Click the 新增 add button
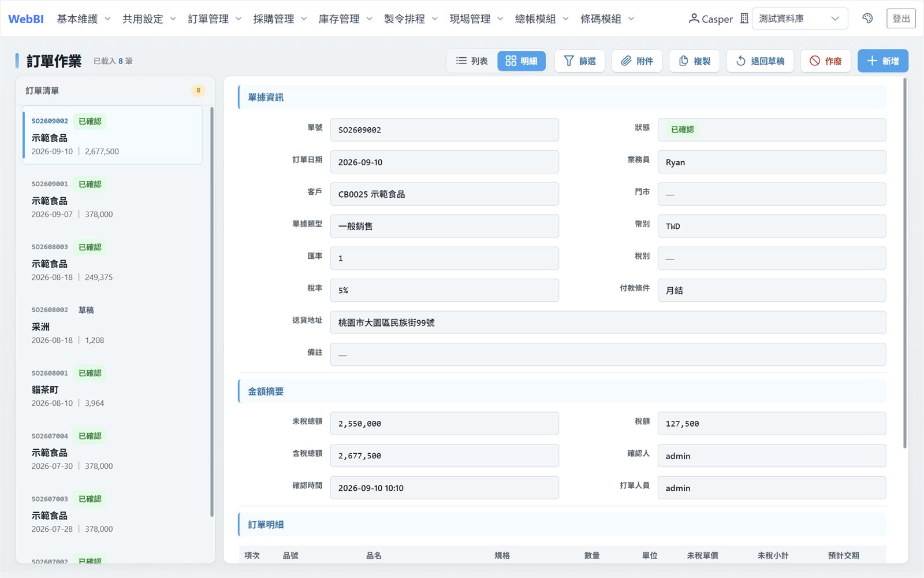Viewport: 924px width, 578px height. [883, 61]
